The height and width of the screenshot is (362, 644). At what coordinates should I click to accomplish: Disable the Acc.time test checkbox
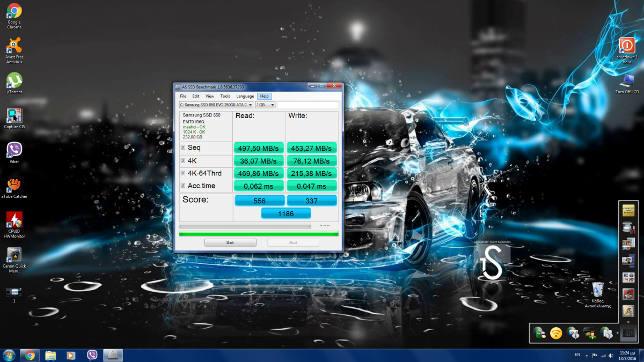183,186
